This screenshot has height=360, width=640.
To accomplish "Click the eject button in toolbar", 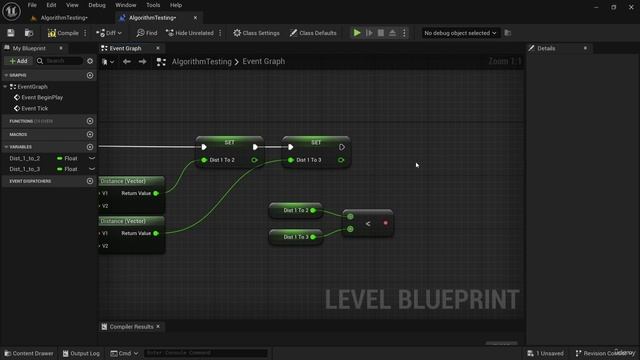I will [392, 33].
